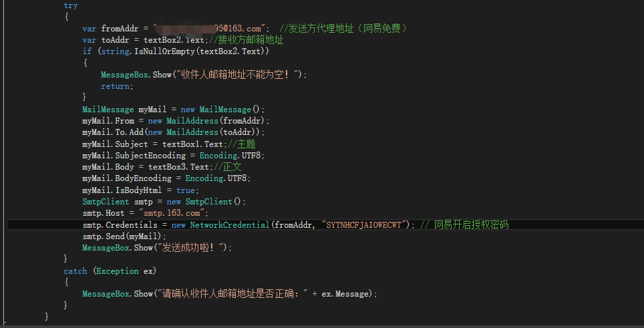Click the myMail.To.Add method call
Viewport: 644px width, 328px height.
tap(120, 132)
